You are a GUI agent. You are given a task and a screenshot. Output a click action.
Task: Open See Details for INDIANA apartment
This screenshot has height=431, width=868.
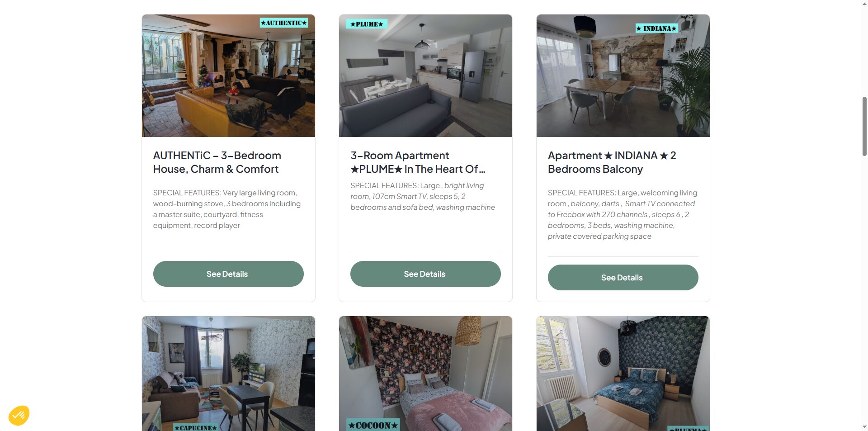[623, 277]
